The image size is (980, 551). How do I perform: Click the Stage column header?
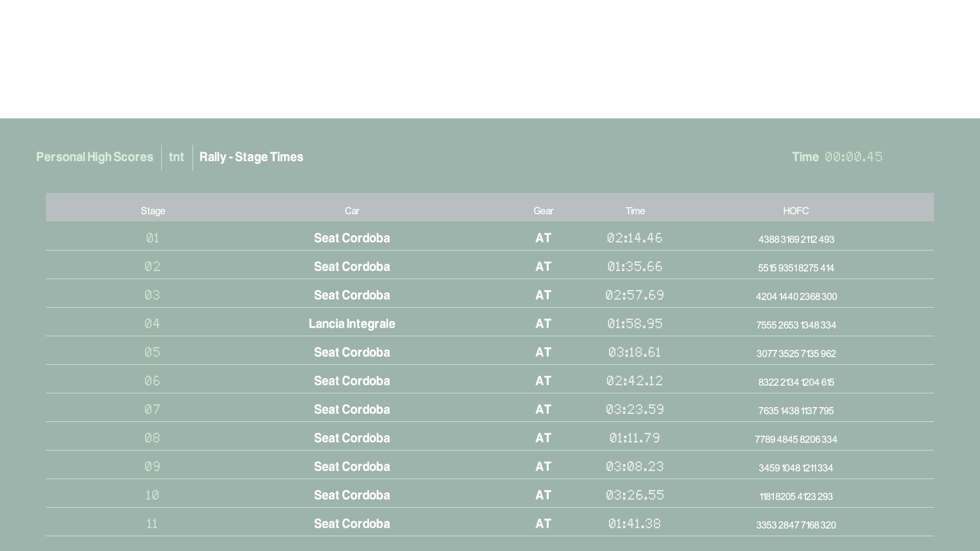[153, 211]
